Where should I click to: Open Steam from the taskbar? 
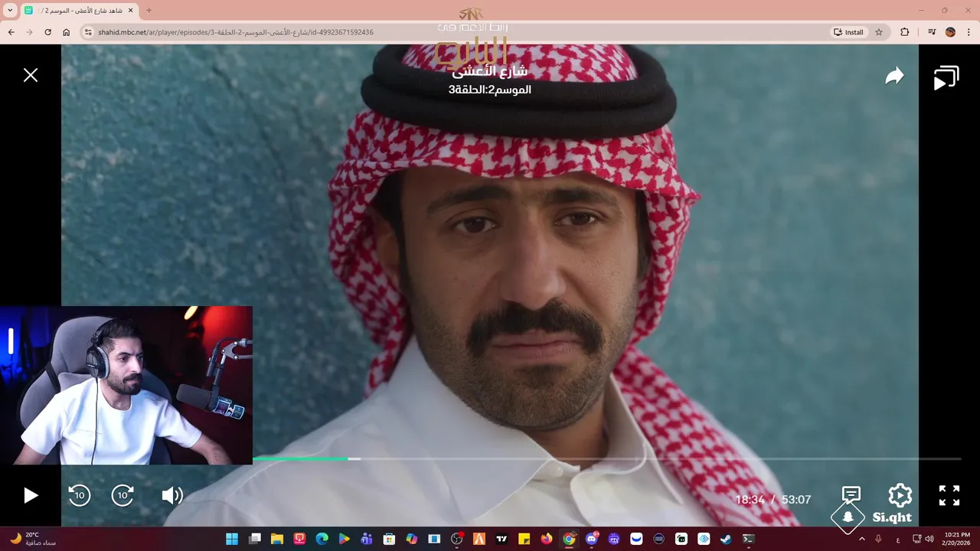click(x=726, y=539)
